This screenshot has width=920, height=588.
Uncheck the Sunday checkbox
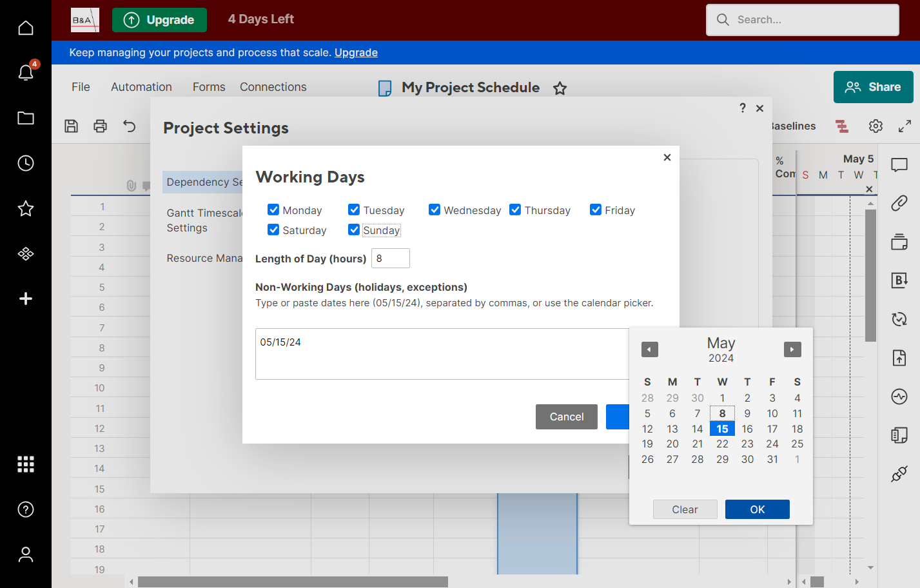click(x=354, y=230)
